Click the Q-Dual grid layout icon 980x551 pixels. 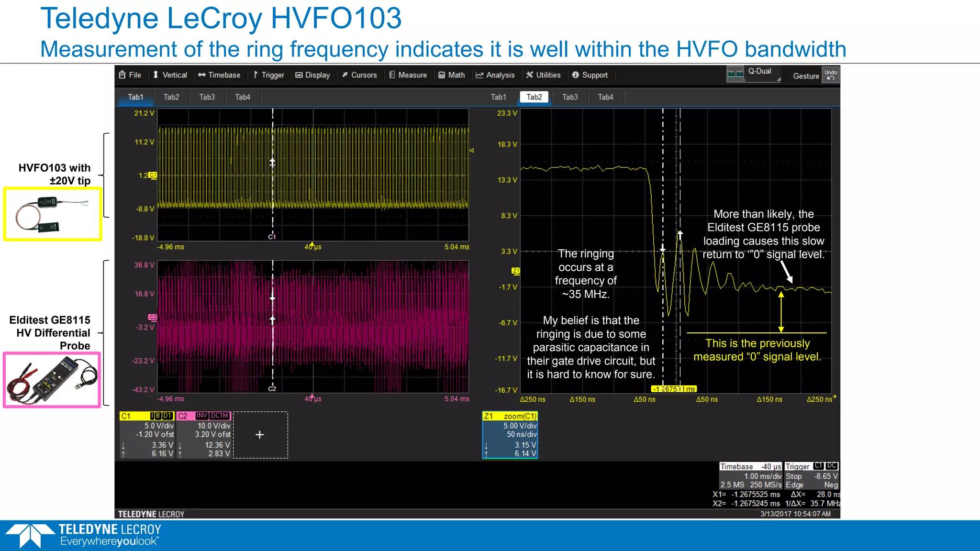[x=735, y=74]
